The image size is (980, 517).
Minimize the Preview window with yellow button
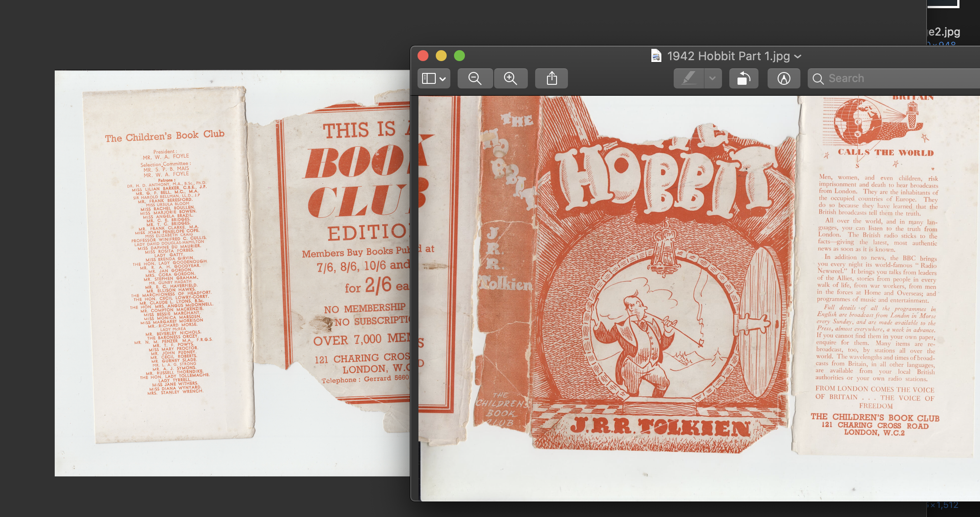pos(441,56)
